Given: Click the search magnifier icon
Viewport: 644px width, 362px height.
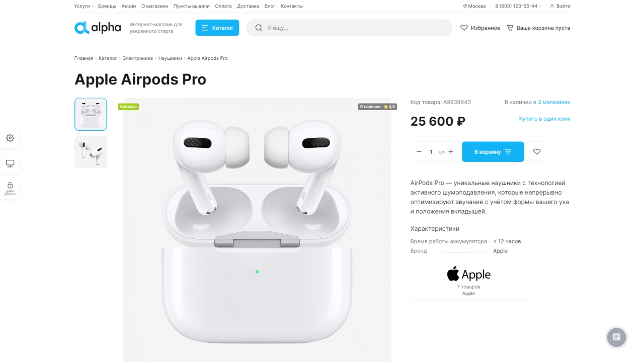Looking at the screenshot, I should click(x=259, y=28).
